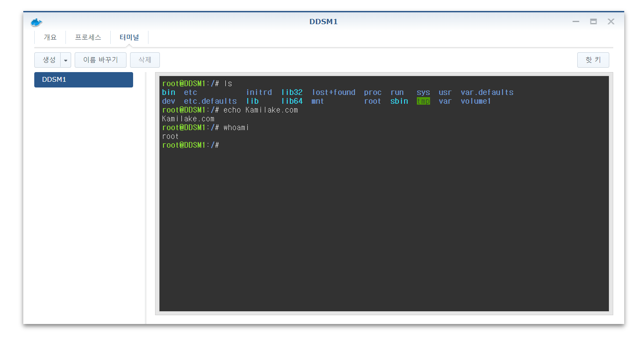The image size is (644, 342).
Task: Click 'usr' in the ls output
Action: 445,92
